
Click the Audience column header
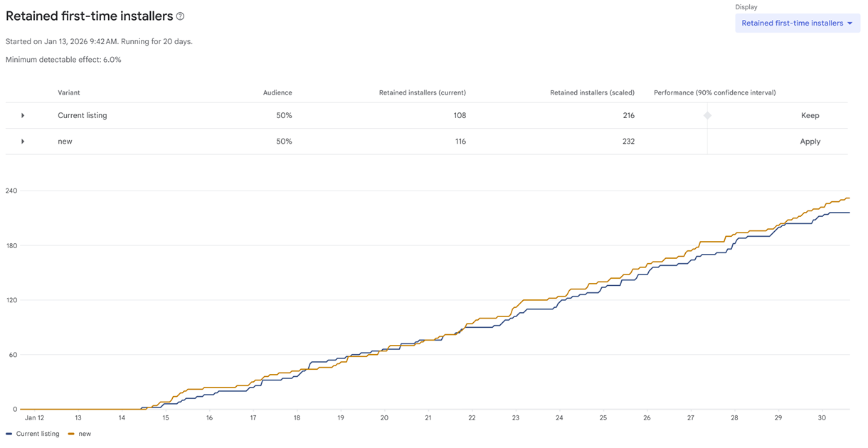(277, 92)
